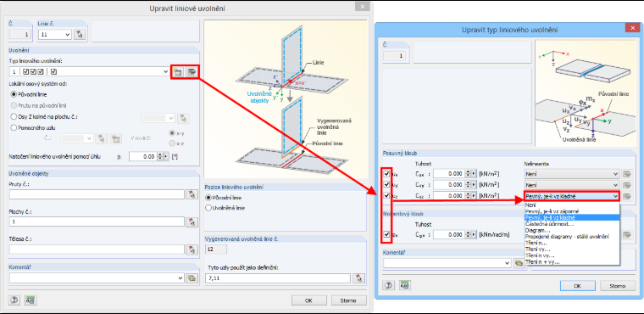This screenshot has width=644, height=314.
Task: Choose Propojené diagramy - stálé uvolnění
Action: tap(572, 237)
